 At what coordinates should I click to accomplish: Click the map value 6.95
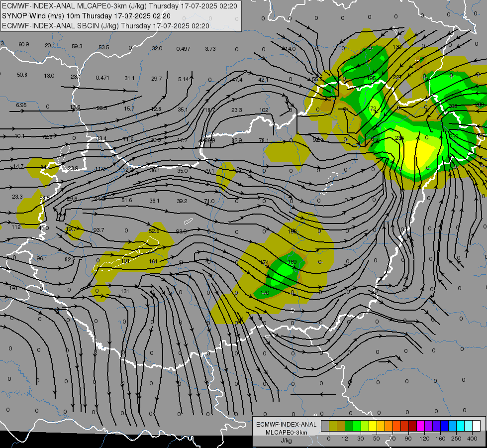pyautogui.click(x=21, y=105)
